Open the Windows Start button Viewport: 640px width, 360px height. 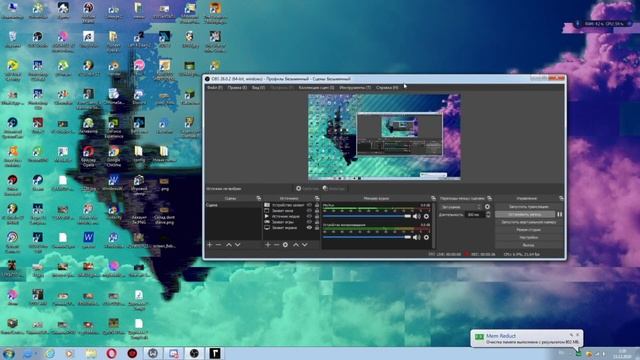pyautogui.click(x=9, y=353)
